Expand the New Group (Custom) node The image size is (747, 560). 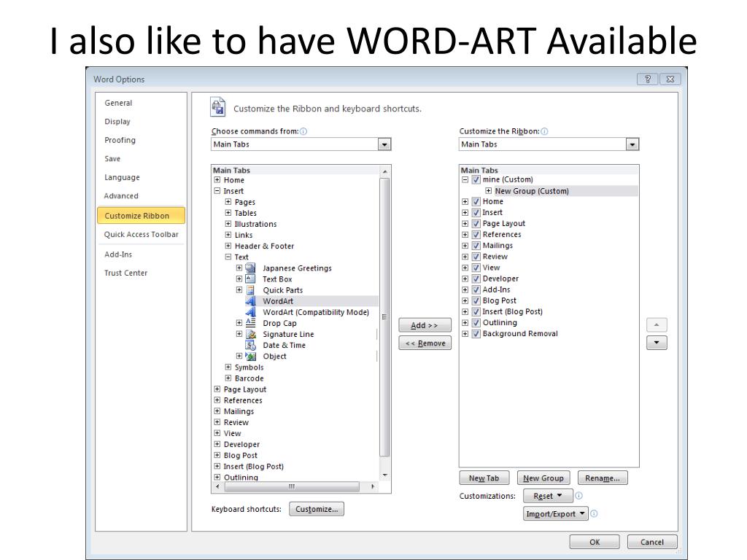click(x=488, y=190)
